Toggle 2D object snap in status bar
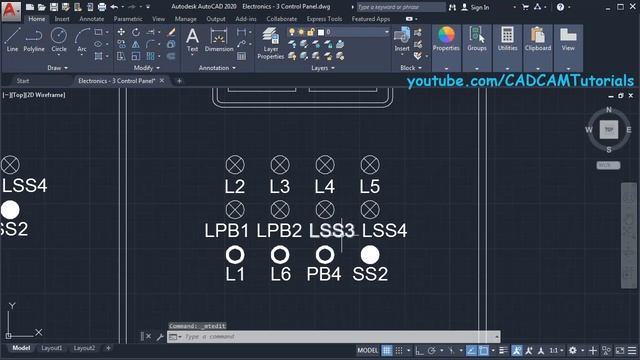This screenshot has width=640, height=360. [483, 350]
